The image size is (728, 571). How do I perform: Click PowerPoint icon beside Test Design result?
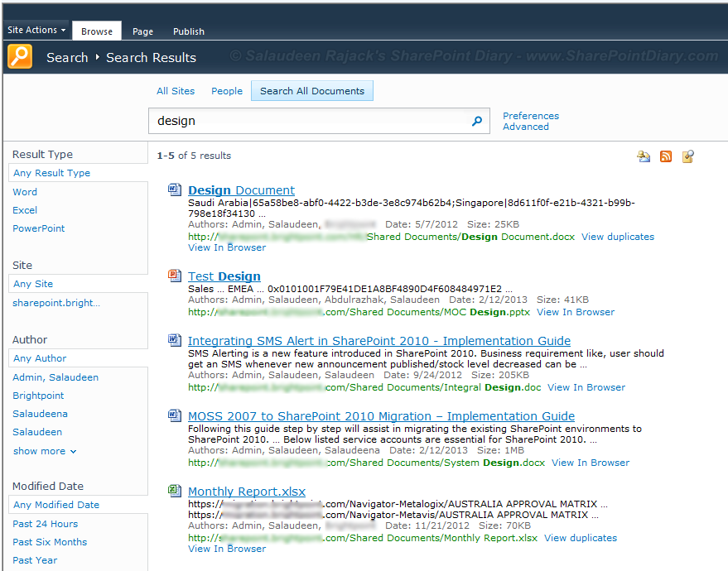point(175,276)
